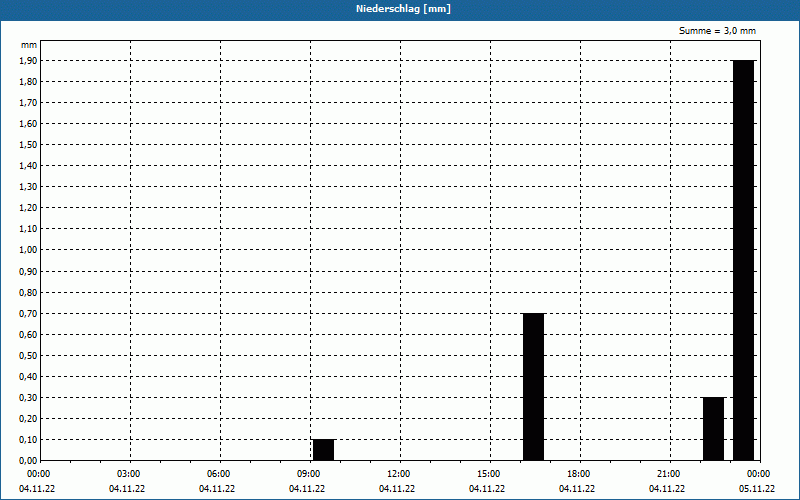Screen dimensions: 800x500
Task: Select the 06:00 time axis label
Action: (218, 474)
